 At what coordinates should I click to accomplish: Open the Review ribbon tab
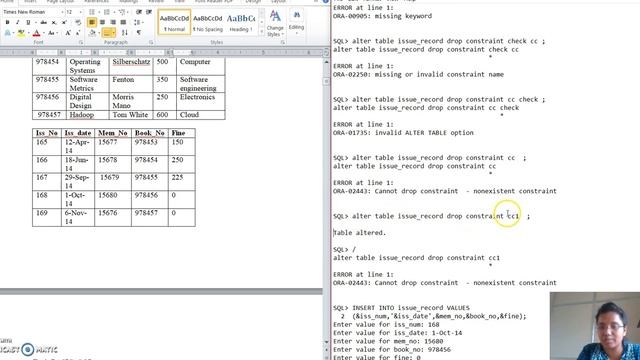coord(156,1)
